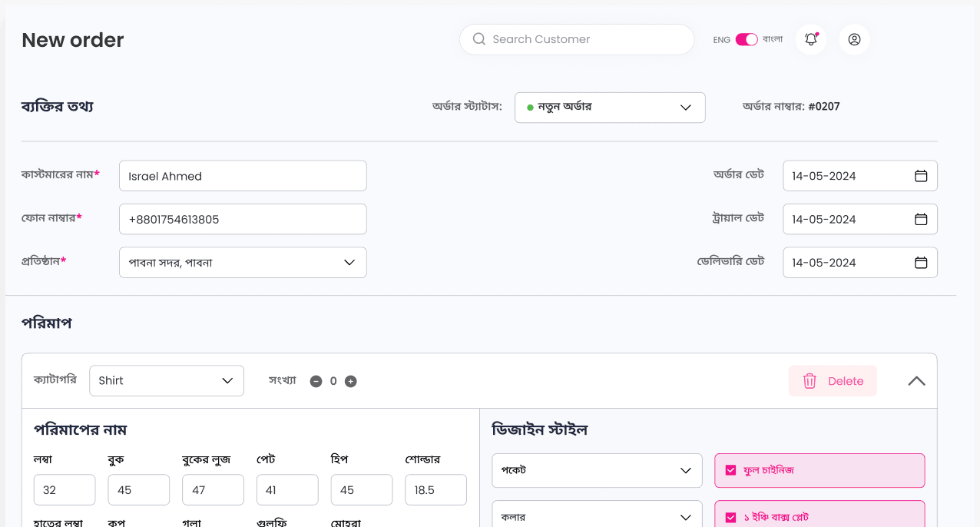Screen dimensions: 980x527
Task: Open প্রতিষ্ঠান dropdown
Action: point(243,263)
